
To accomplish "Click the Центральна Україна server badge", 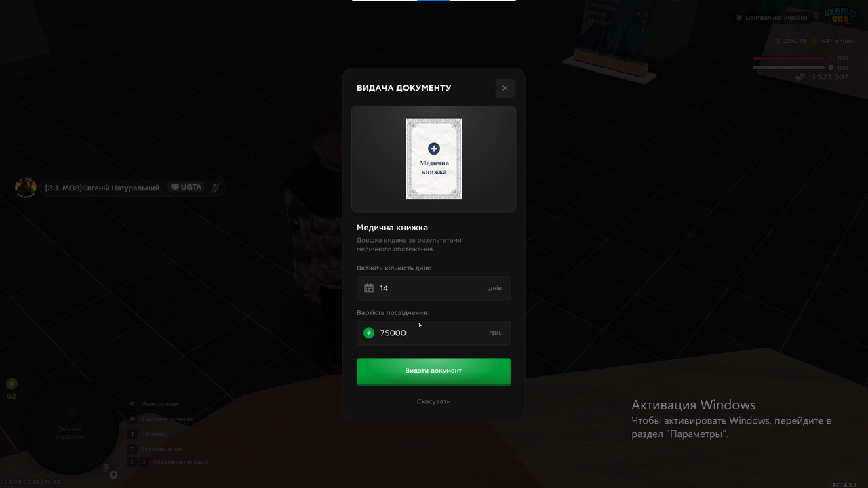I will pyautogui.click(x=772, y=18).
